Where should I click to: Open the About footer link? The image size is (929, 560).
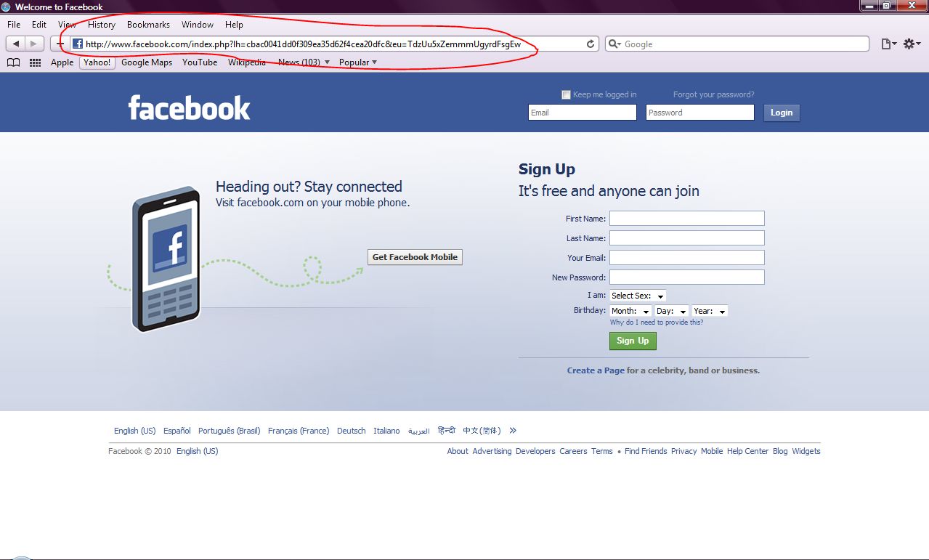coord(458,451)
